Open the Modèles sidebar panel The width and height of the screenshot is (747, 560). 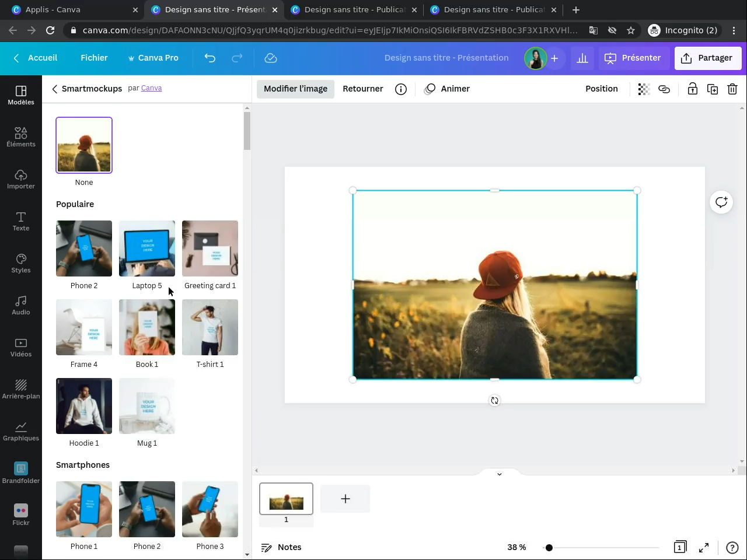[x=21, y=95]
